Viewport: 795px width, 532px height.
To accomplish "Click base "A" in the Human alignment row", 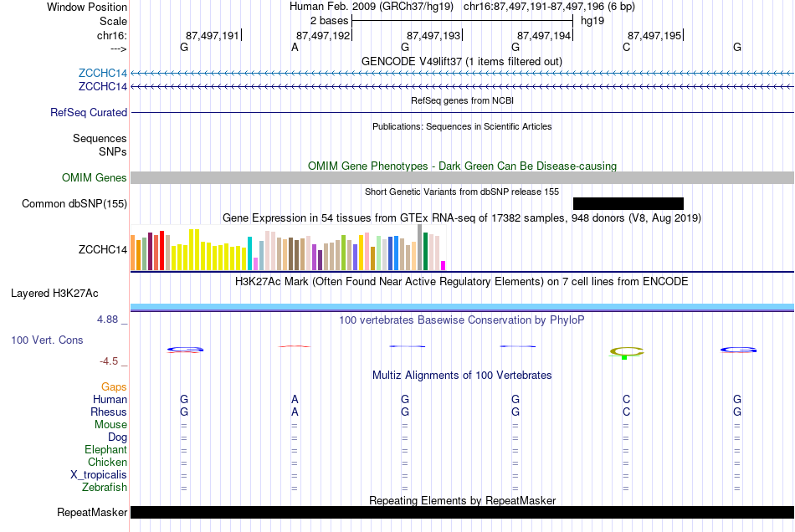I will point(295,399).
